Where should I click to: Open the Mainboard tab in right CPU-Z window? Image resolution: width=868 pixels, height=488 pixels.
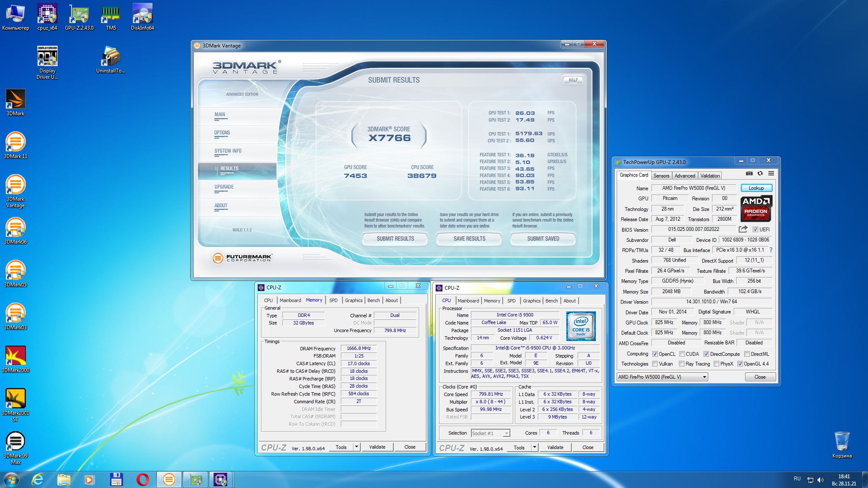(x=468, y=301)
